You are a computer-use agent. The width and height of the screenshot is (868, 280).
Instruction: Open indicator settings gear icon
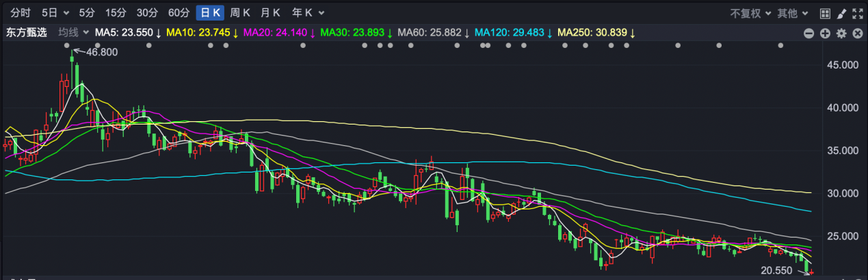tap(841, 33)
